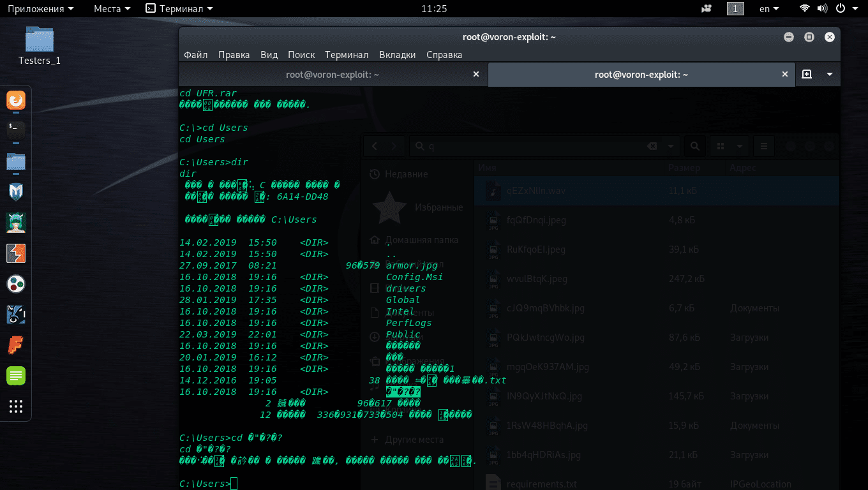Open the power system menu
Image resolution: width=868 pixels, height=490 pixels.
845,9
